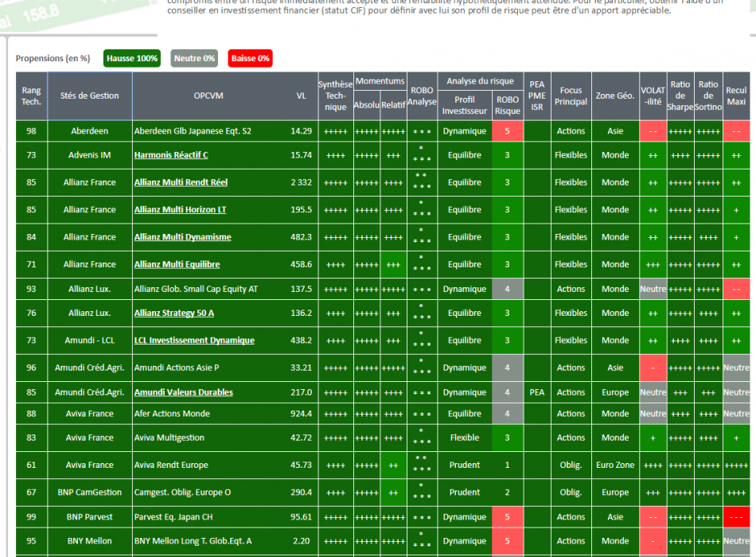Select BNY Mellon Long T. Glob.Eqt. A name
This screenshot has width=756, height=557.
[193, 541]
